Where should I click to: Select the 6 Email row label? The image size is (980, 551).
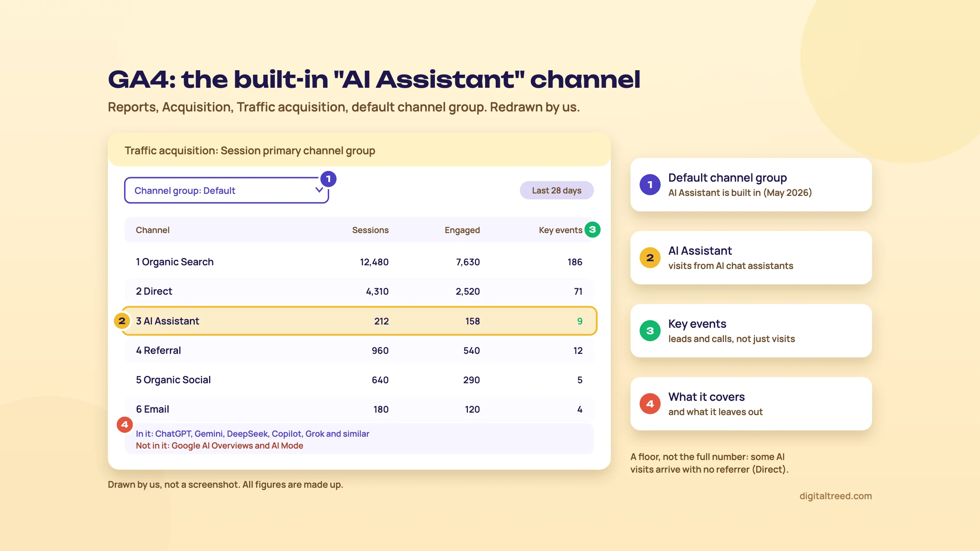pyautogui.click(x=152, y=409)
